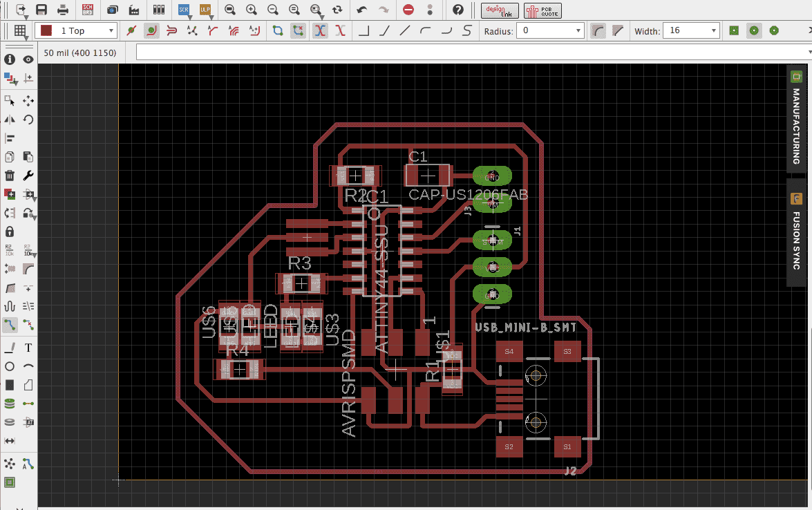Toggle the rounded miter style button
This screenshot has height=510, width=812.
click(x=598, y=30)
